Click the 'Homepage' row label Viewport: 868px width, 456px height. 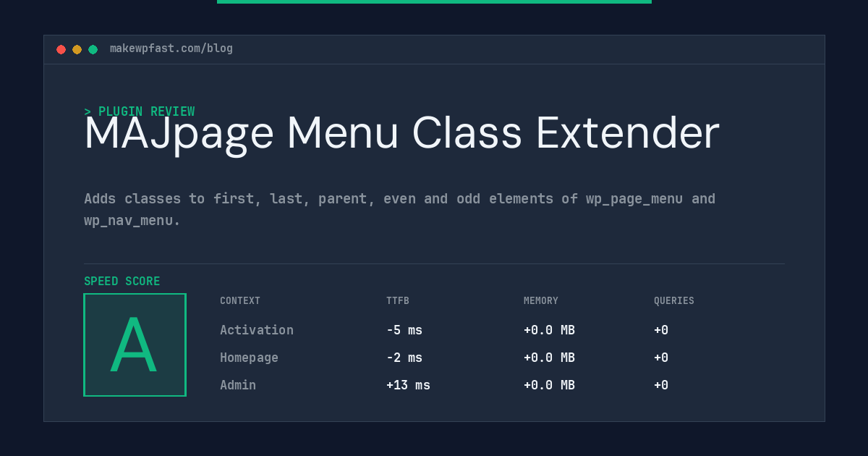pos(249,358)
